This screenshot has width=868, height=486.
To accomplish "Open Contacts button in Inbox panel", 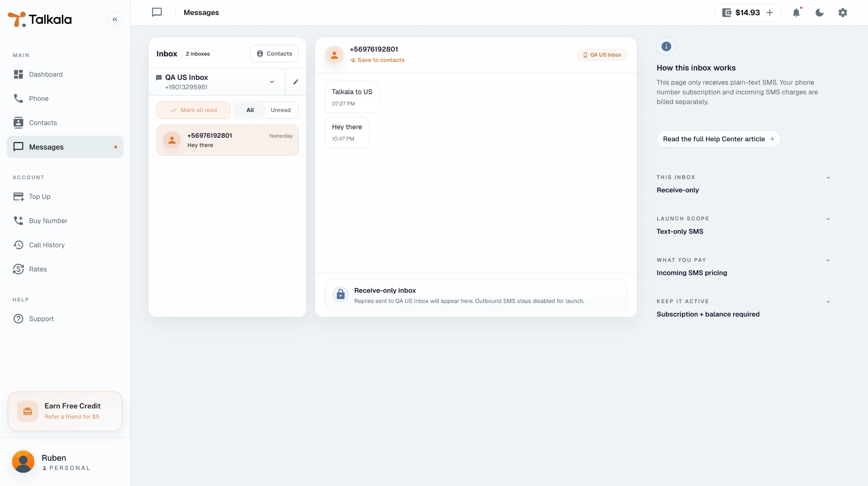I will click(x=274, y=54).
